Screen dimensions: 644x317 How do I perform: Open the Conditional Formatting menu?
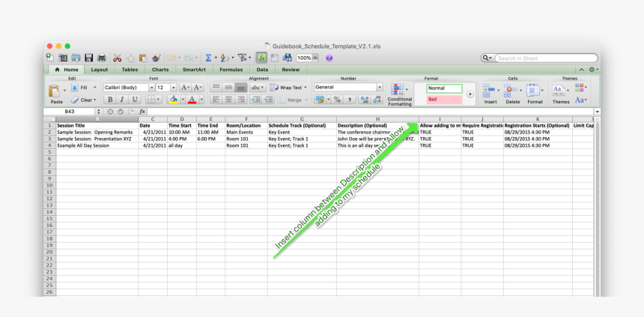click(399, 94)
